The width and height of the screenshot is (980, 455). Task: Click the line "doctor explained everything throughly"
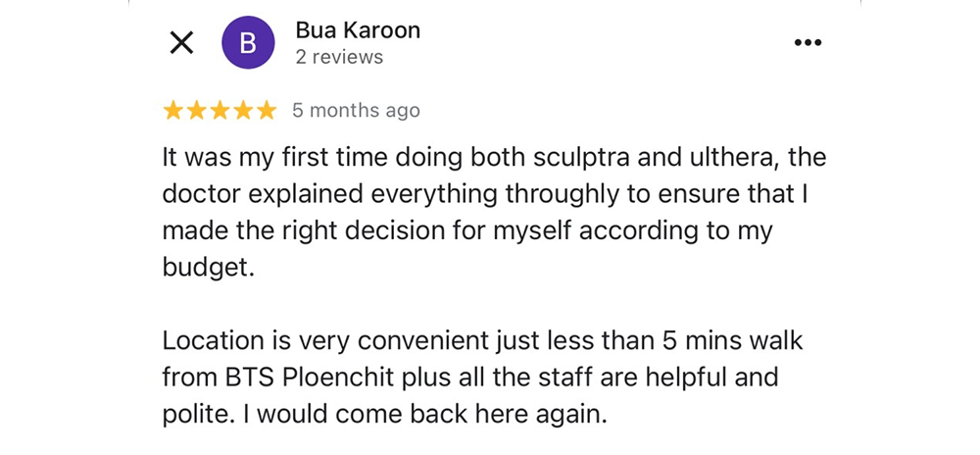point(484,194)
